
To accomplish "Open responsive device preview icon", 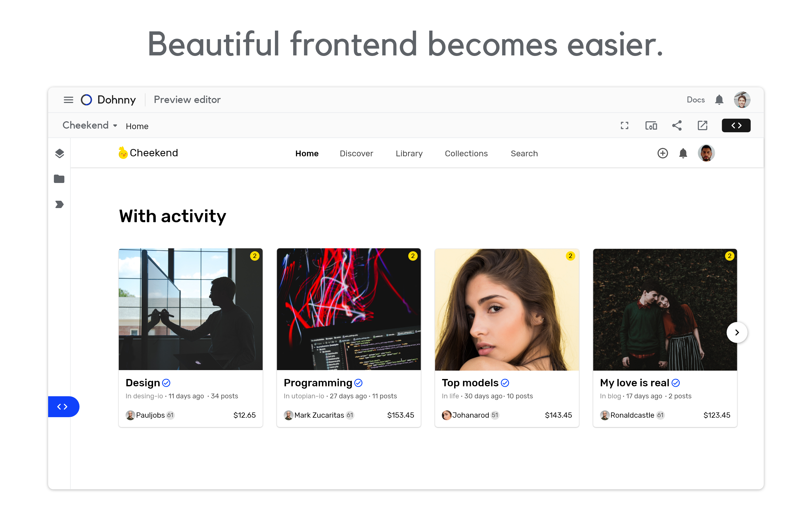I will [x=651, y=126].
